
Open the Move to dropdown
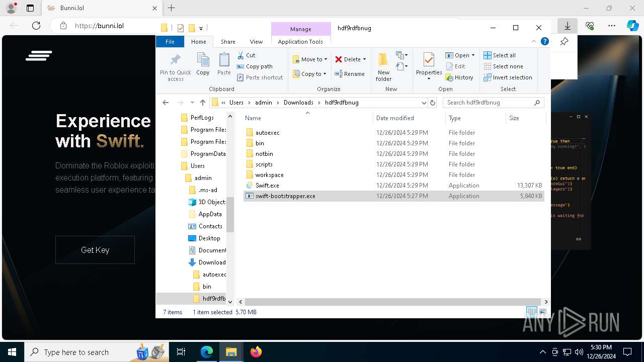310,59
